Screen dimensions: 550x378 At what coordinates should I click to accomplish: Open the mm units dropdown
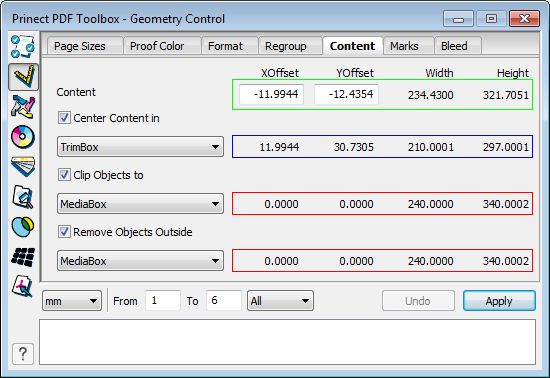[72, 301]
